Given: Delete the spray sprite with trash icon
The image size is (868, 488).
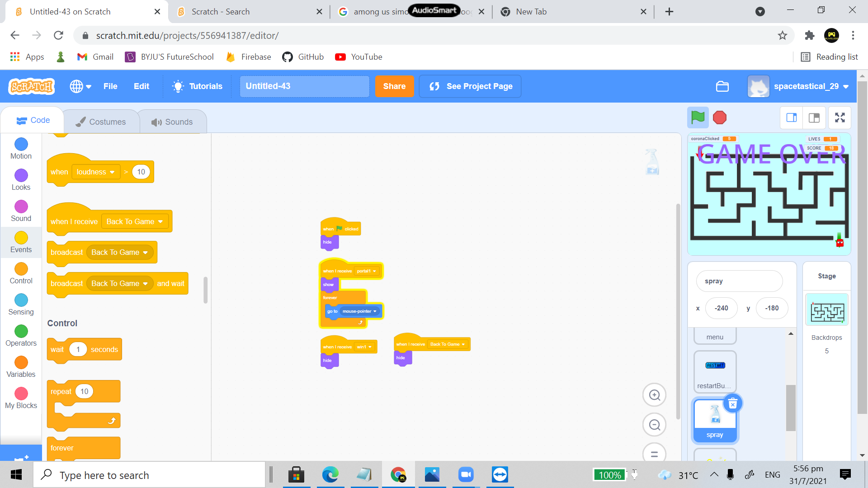Looking at the screenshot, I should 732,404.
